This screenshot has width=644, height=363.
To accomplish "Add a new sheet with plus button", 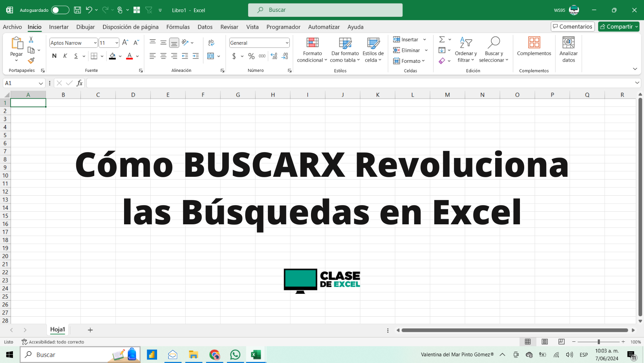I will click(x=90, y=330).
